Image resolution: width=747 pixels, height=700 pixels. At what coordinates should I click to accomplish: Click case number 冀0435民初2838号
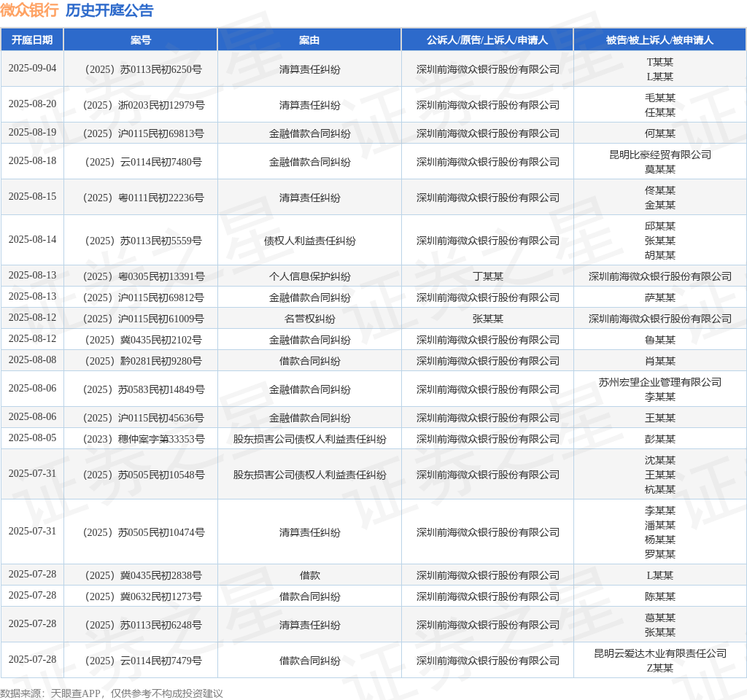coord(143,576)
